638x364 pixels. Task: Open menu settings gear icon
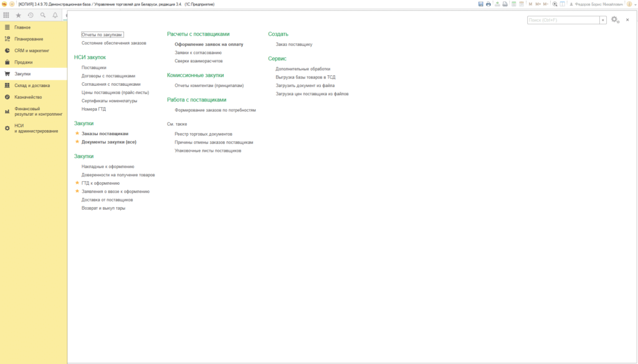pyautogui.click(x=615, y=19)
